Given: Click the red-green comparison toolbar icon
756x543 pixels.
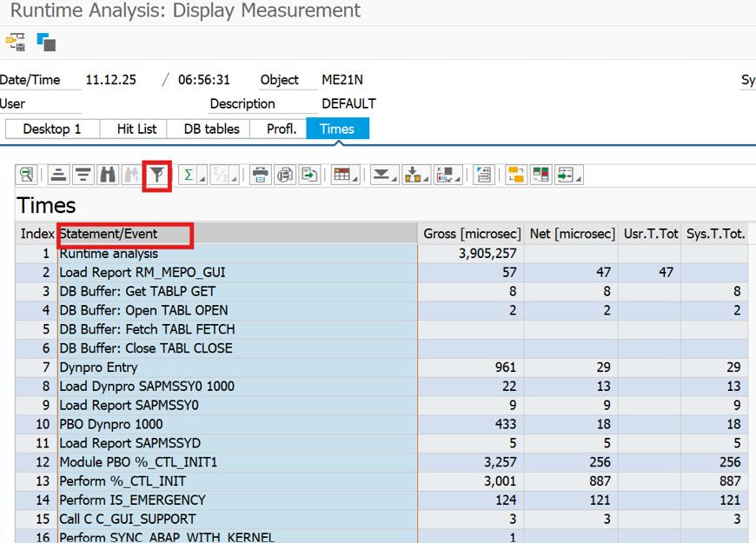Looking at the screenshot, I should (x=540, y=175).
